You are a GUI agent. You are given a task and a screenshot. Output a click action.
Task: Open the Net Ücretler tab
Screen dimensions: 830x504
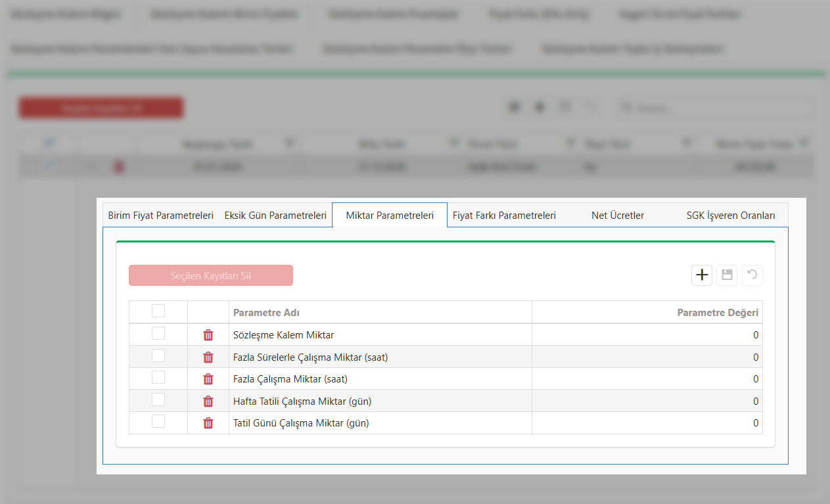click(617, 216)
